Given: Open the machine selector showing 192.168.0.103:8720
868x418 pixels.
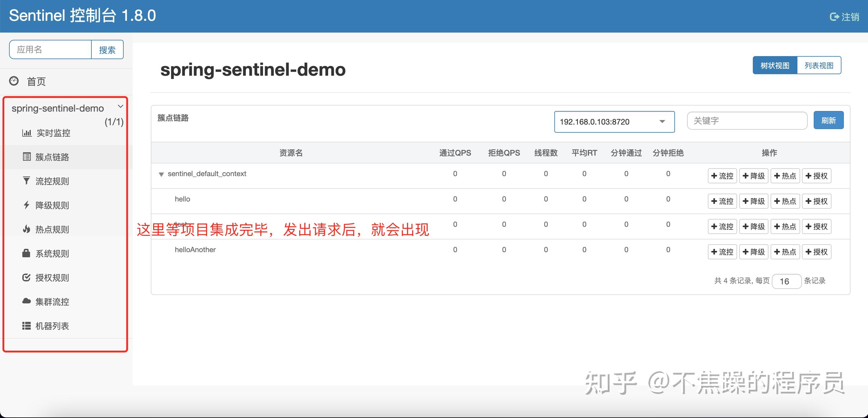Looking at the screenshot, I should [x=614, y=122].
